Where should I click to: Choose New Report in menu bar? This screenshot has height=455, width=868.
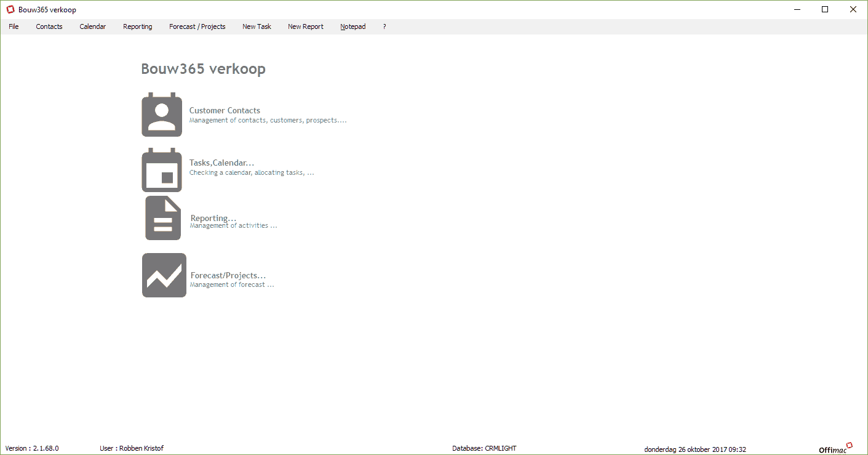tap(306, 26)
